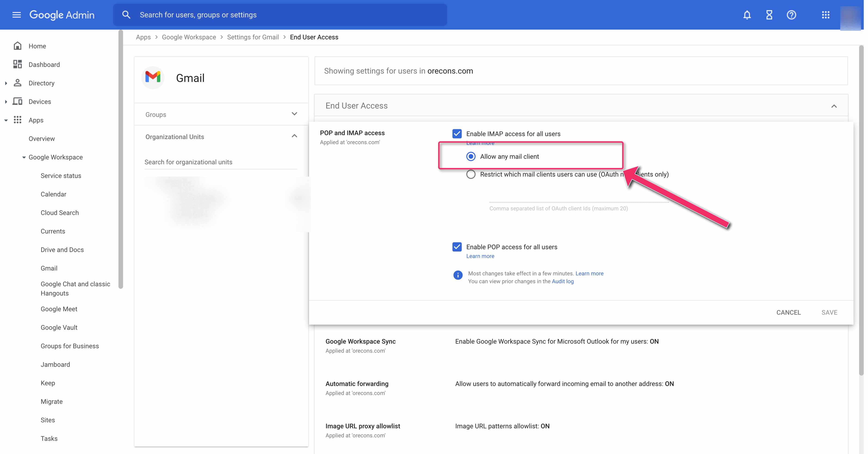This screenshot has width=868, height=454.
Task: Click the Home house icon
Action: point(18,46)
